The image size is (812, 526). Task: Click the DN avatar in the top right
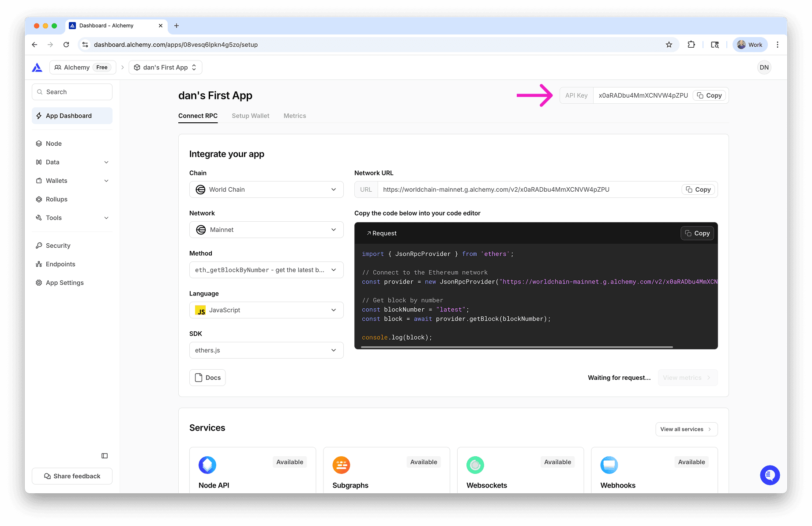click(x=764, y=67)
